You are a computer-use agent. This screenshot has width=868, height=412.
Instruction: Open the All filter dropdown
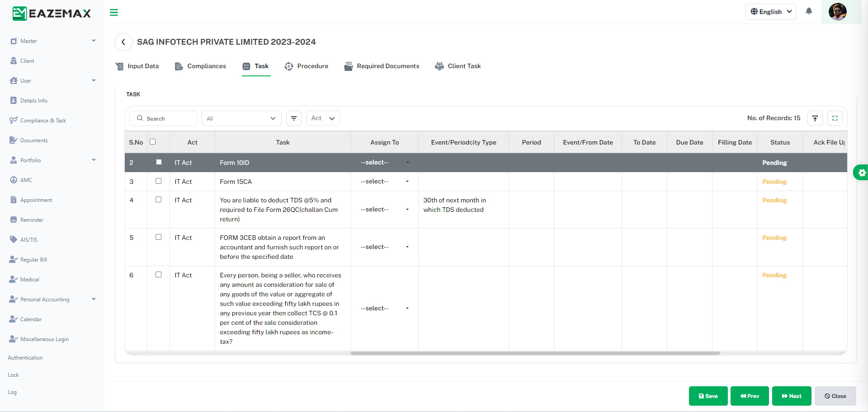click(241, 118)
